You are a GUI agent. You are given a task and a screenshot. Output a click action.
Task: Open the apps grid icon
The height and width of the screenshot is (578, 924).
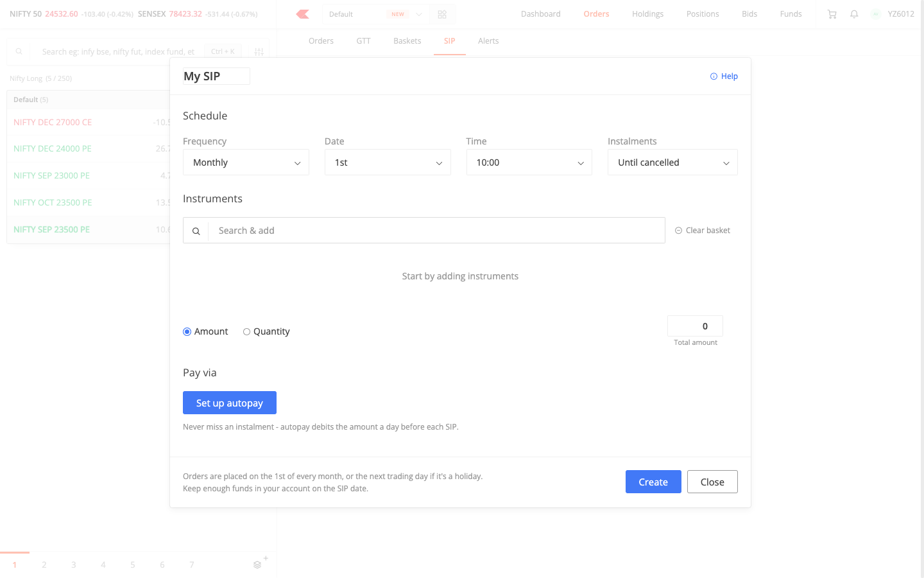(442, 14)
